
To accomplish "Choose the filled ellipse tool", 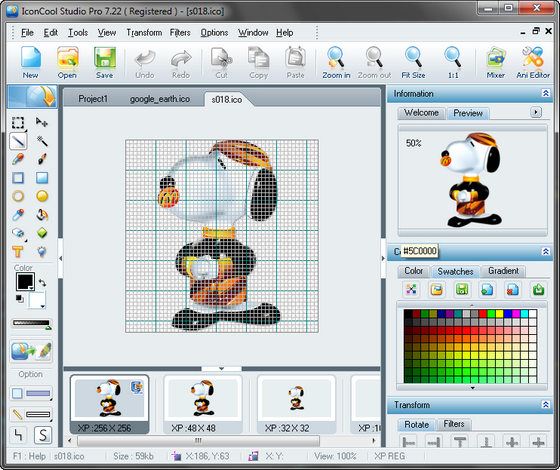I will point(42,196).
